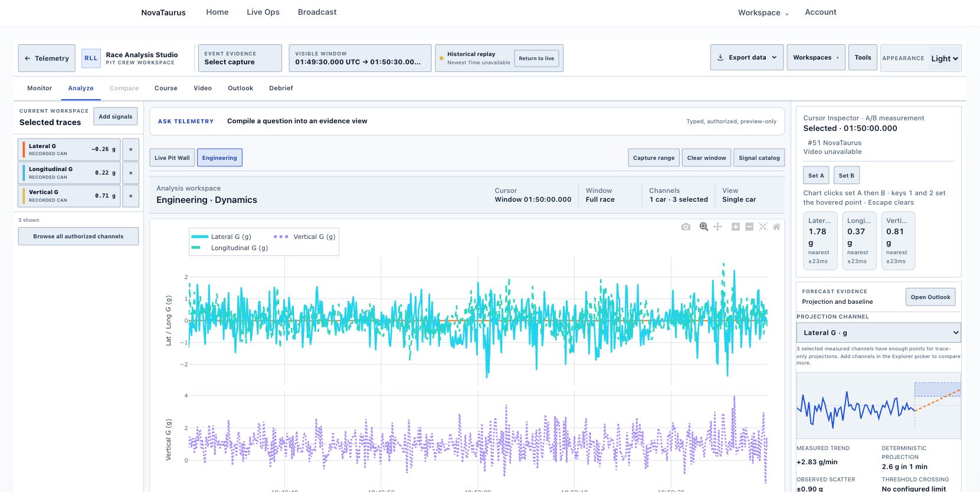Select the chart pan tool

coord(717,227)
